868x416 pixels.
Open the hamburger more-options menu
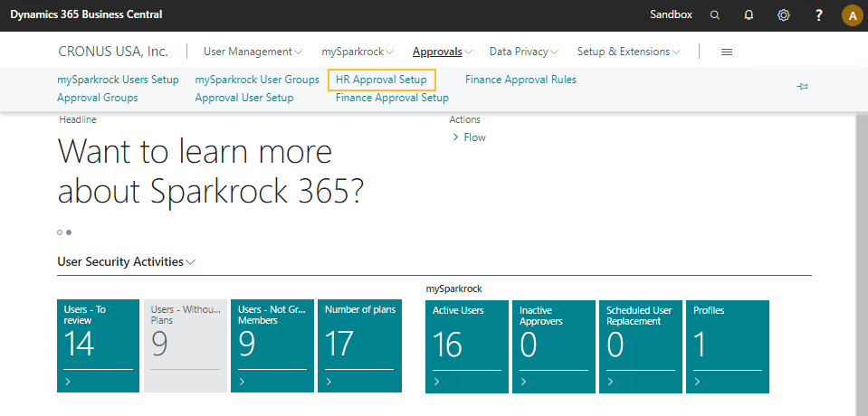click(726, 52)
